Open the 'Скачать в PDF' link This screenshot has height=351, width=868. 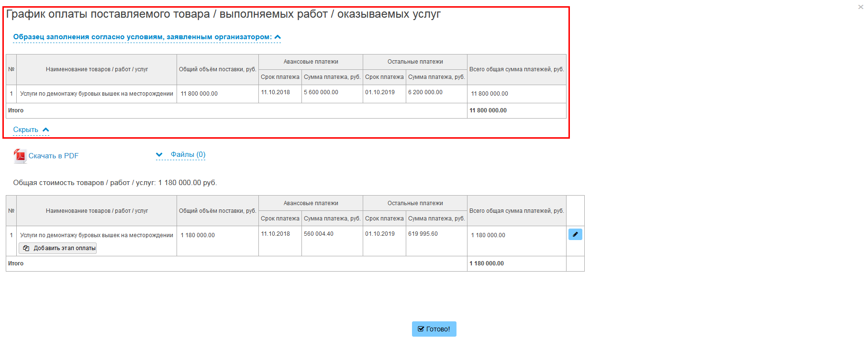pyautogui.click(x=53, y=156)
